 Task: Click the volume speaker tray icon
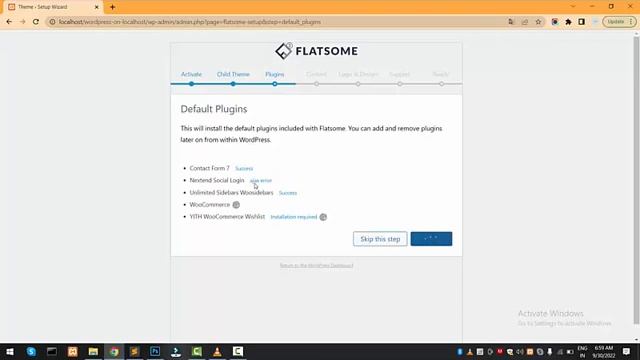[x=520, y=351]
